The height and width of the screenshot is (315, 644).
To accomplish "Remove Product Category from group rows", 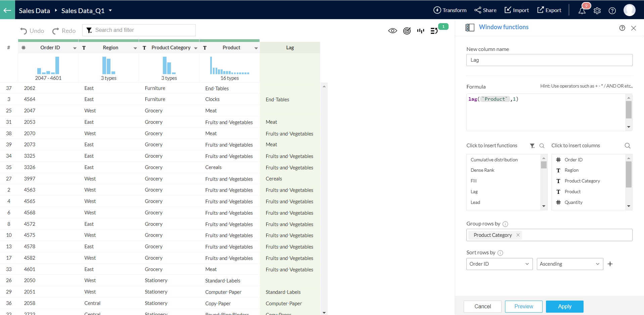I will (518, 235).
